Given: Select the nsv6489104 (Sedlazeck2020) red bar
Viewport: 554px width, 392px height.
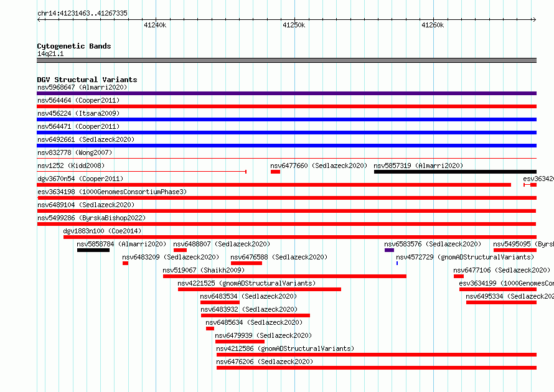Looking at the screenshot, I should coord(286,211).
